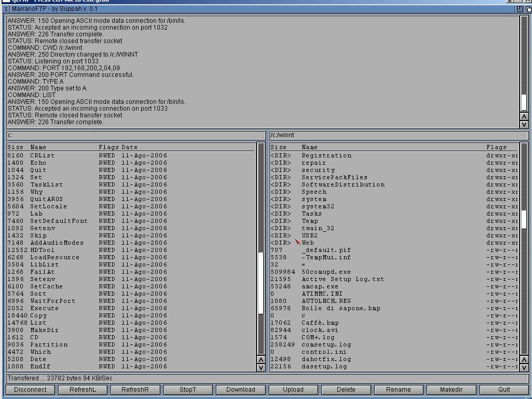Click the Transfered bytes status bar text
This screenshot has height=399, width=532.
[x=60, y=378]
